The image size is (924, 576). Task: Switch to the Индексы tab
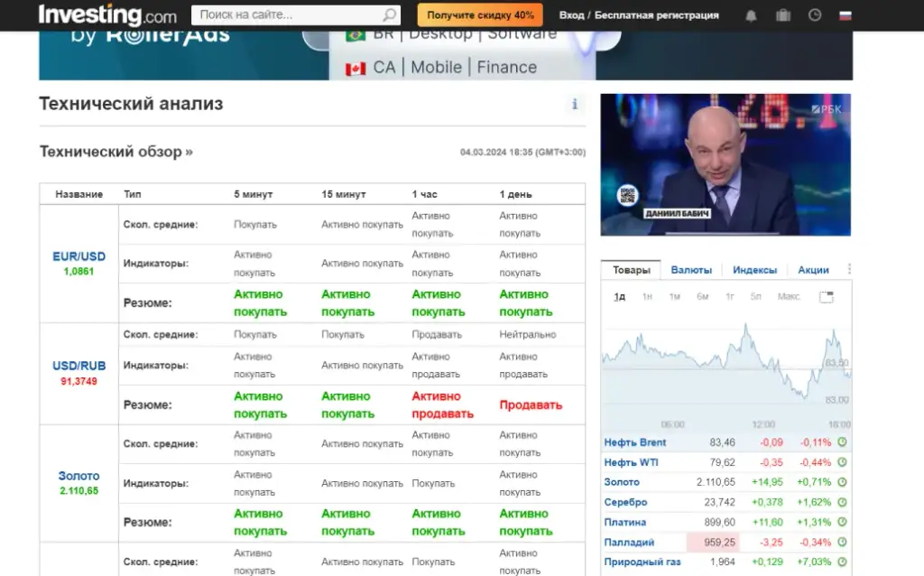[x=755, y=270]
